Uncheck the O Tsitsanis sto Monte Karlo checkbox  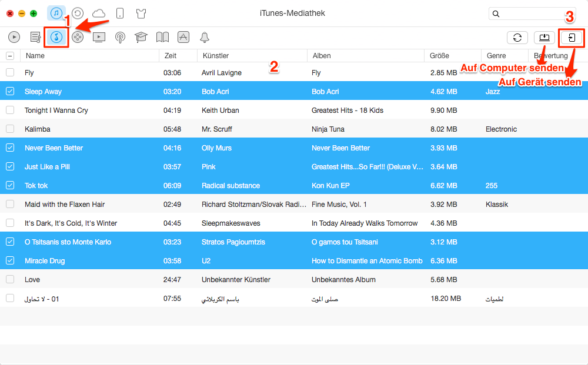pyautogui.click(x=10, y=242)
